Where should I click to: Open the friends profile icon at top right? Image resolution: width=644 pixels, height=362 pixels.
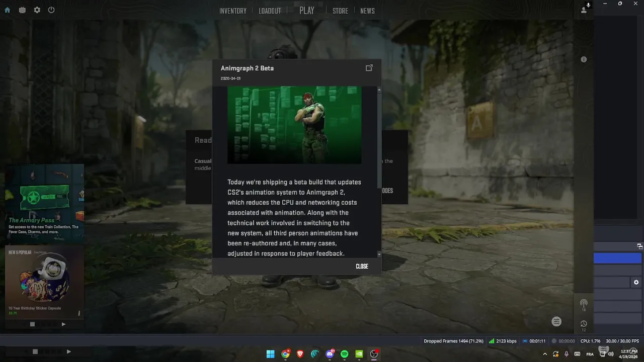pyautogui.click(x=584, y=10)
